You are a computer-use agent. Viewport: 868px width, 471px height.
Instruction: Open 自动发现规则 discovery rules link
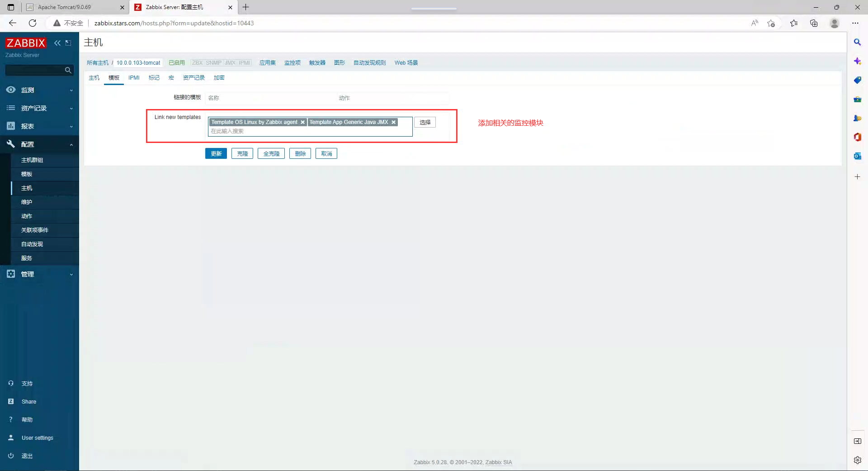[x=370, y=63]
